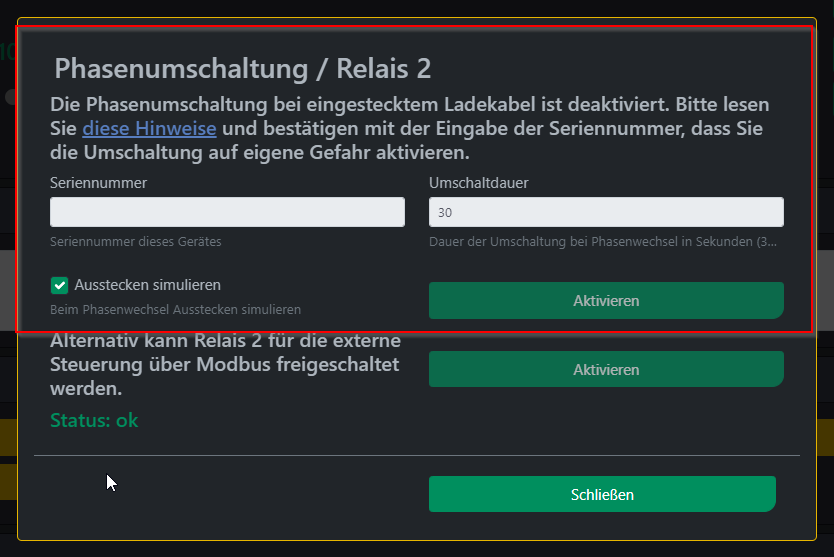Open the "diese Hinweise" hyperlink

click(149, 128)
